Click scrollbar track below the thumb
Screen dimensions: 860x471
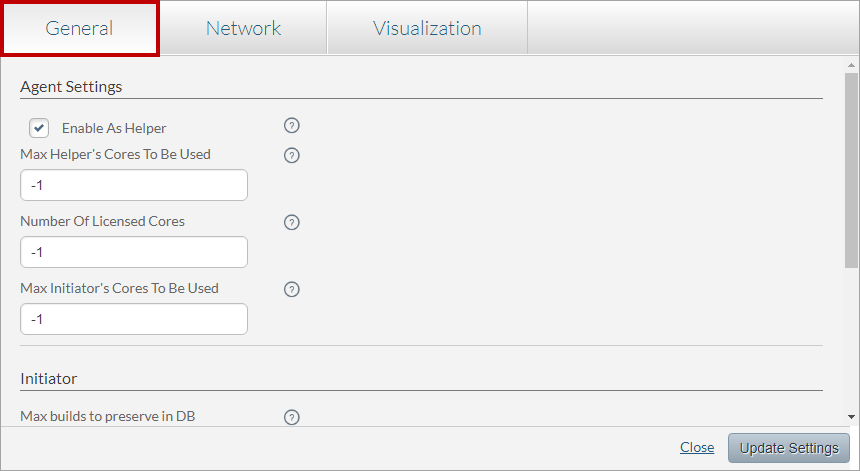[x=851, y=340]
